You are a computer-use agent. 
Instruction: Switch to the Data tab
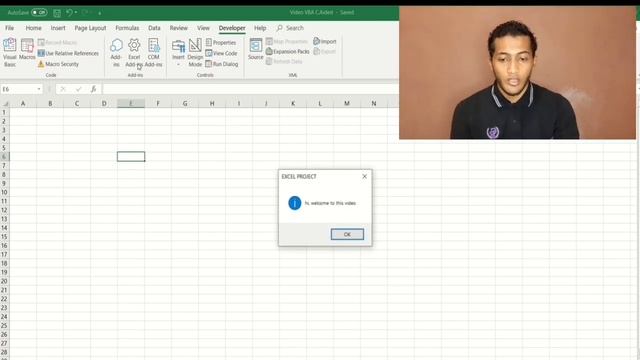pos(154,28)
